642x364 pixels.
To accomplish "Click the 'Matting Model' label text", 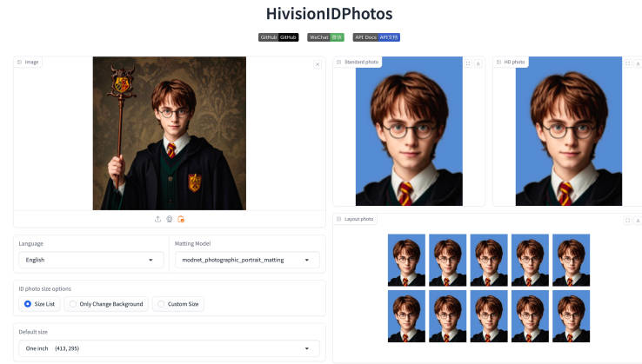I will click(x=192, y=243).
